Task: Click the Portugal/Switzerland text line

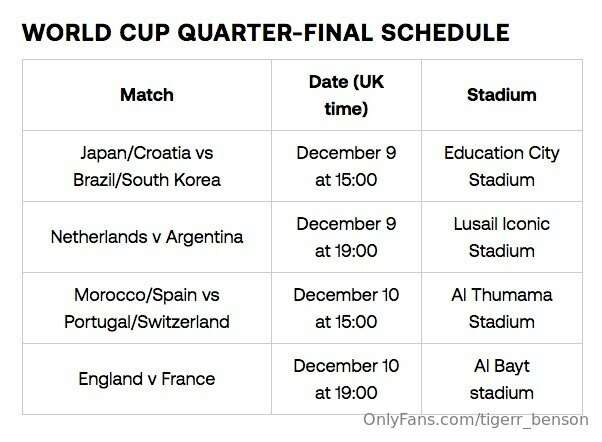Action: tap(147, 322)
